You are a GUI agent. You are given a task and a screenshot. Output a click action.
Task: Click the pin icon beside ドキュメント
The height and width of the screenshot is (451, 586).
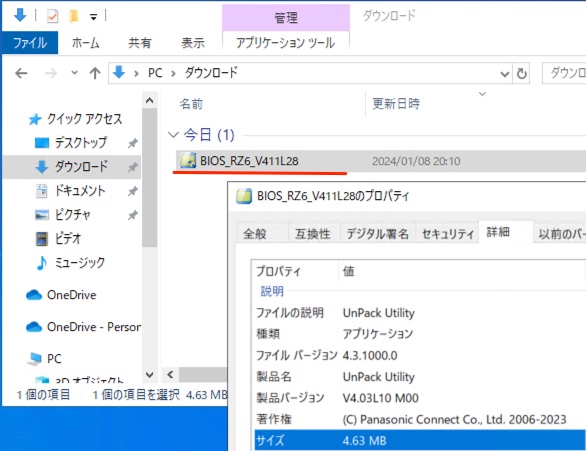[x=132, y=191]
